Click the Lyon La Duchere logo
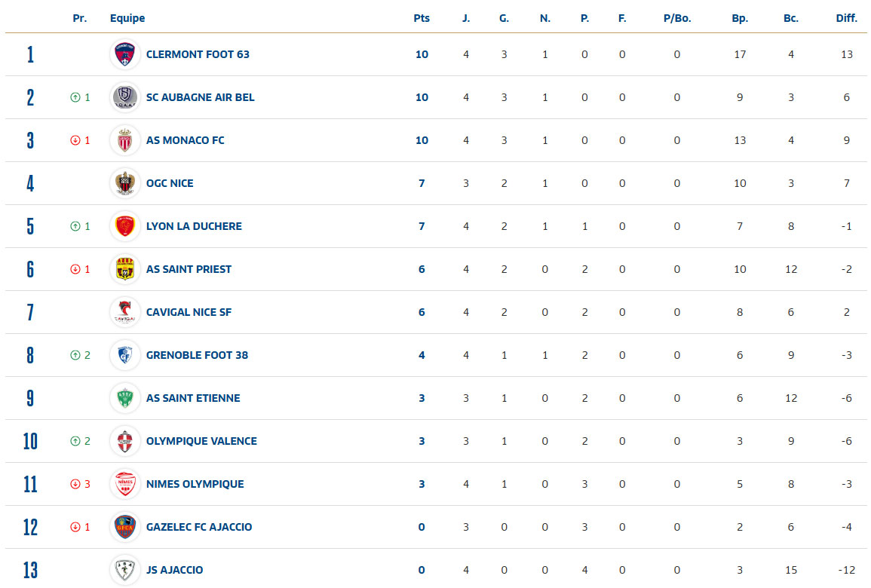 [125, 226]
